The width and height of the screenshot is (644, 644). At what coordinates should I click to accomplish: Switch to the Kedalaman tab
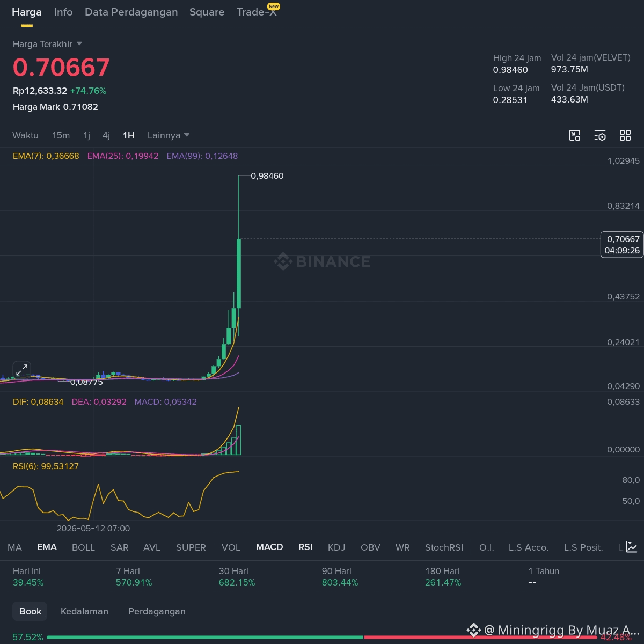pyautogui.click(x=84, y=611)
